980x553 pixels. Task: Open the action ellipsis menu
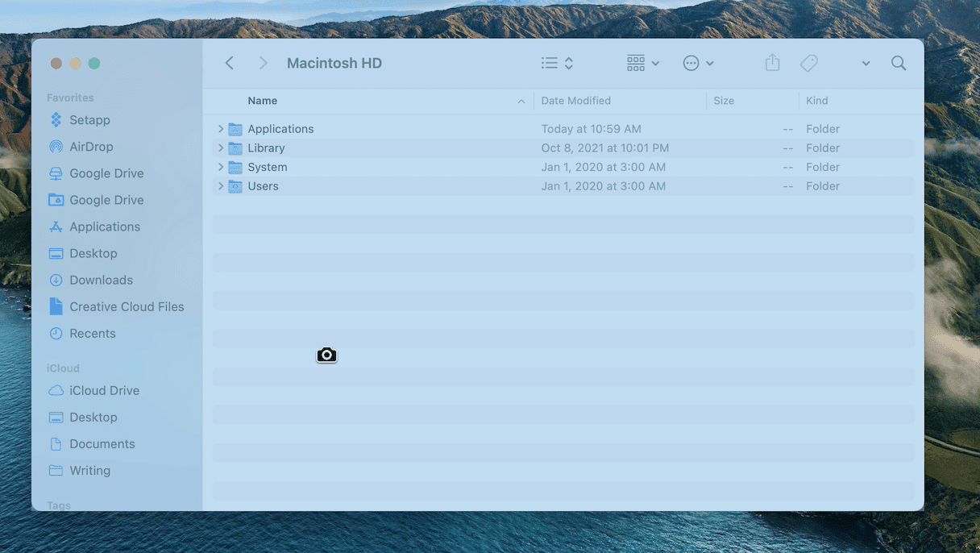(698, 63)
